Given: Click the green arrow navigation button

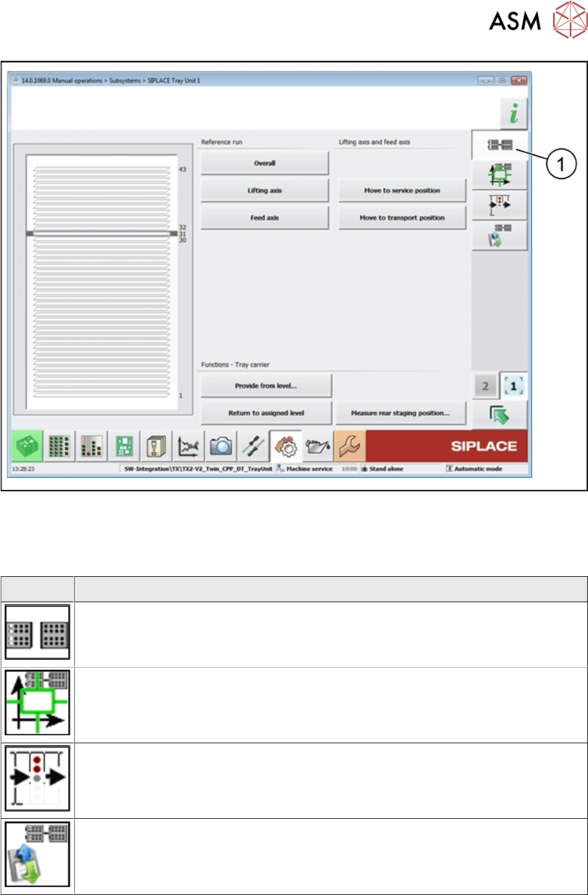Looking at the screenshot, I should [x=500, y=416].
